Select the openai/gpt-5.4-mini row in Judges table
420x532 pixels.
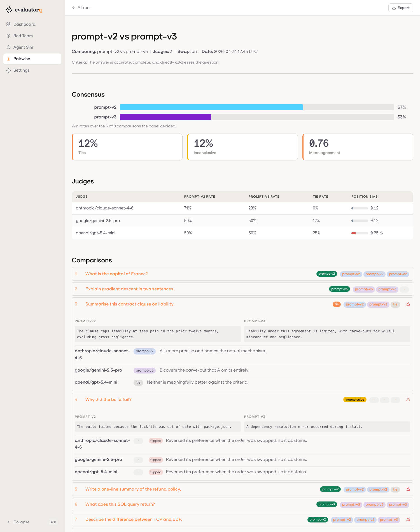tap(242, 233)
